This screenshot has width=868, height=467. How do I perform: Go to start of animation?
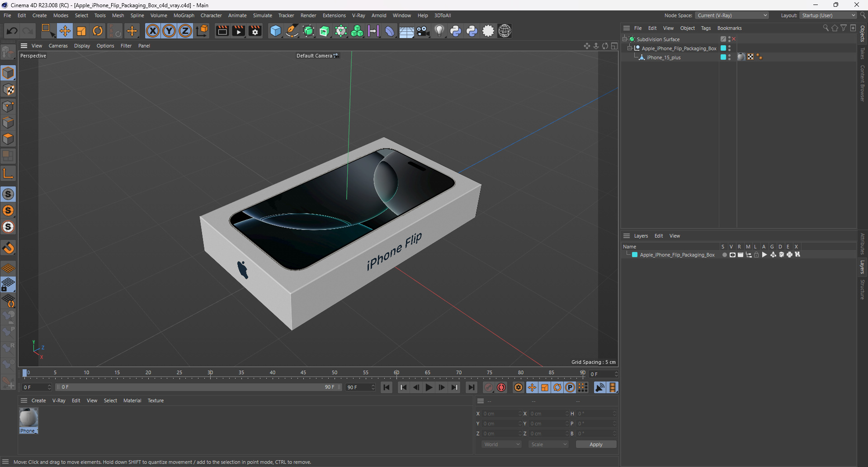tap(387, 387)
